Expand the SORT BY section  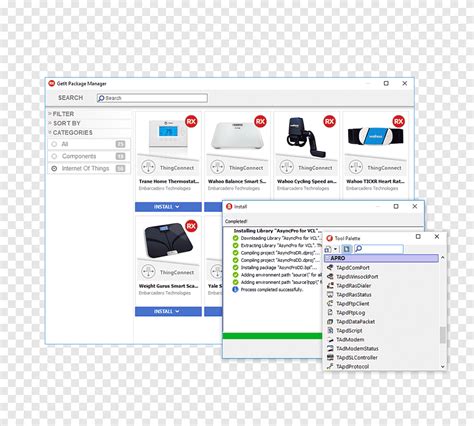point(50,123)
